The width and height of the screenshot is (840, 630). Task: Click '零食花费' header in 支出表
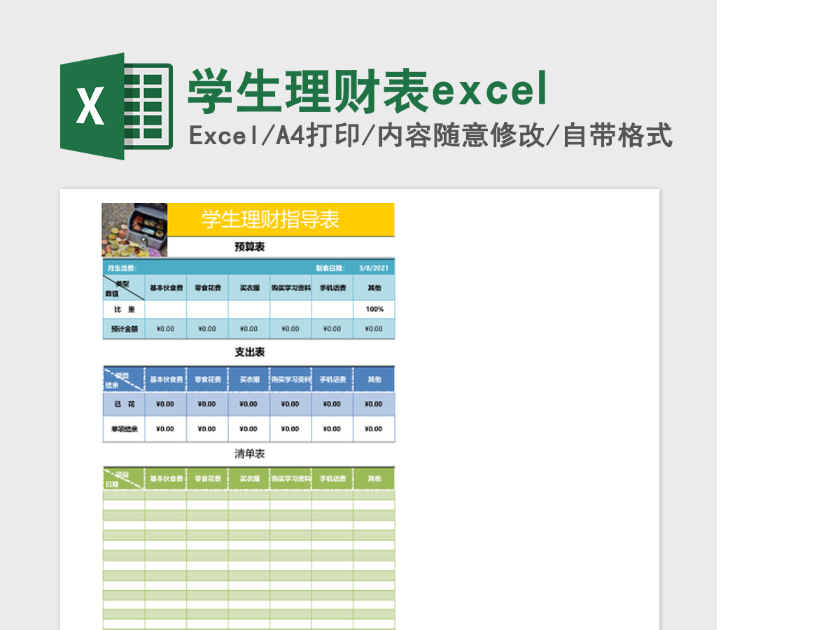207,379
